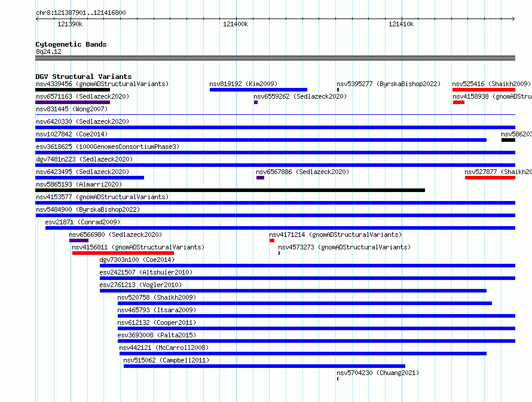Select the dgv7303n100 (Coe2014) label
The height and width of the screenshot is (402, 532).
coord(137,260)
